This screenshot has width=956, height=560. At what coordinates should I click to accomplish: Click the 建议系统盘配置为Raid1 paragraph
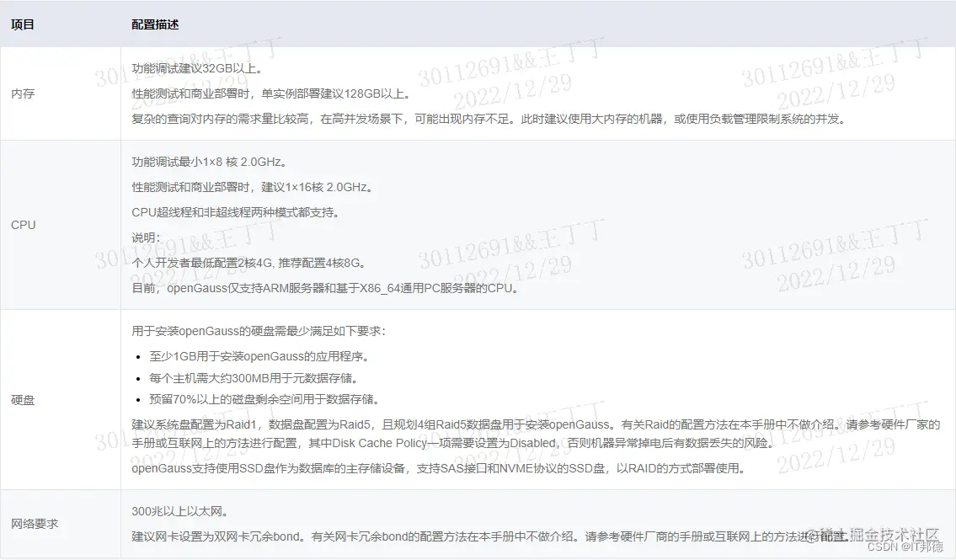[x=337, y=425]
